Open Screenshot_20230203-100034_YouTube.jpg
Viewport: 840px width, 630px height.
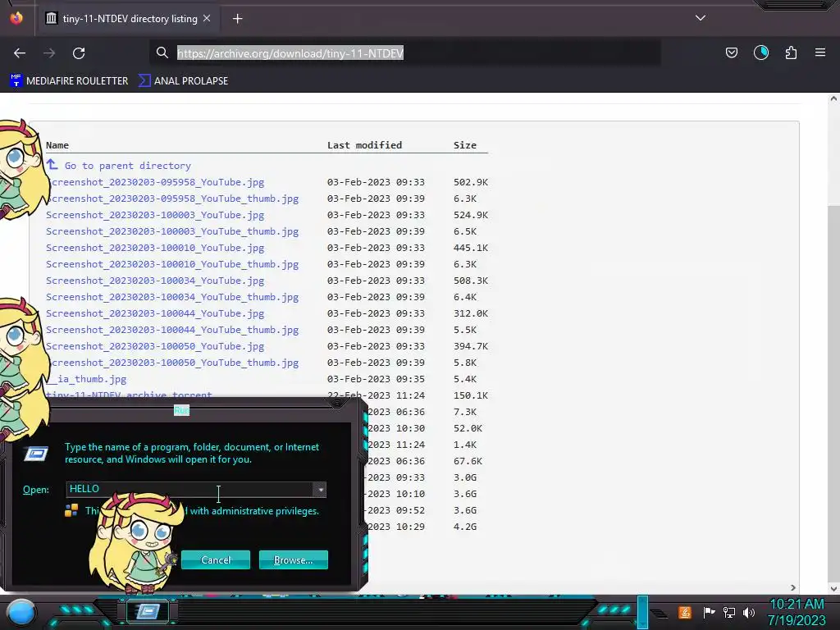click(x=155, y=281)
